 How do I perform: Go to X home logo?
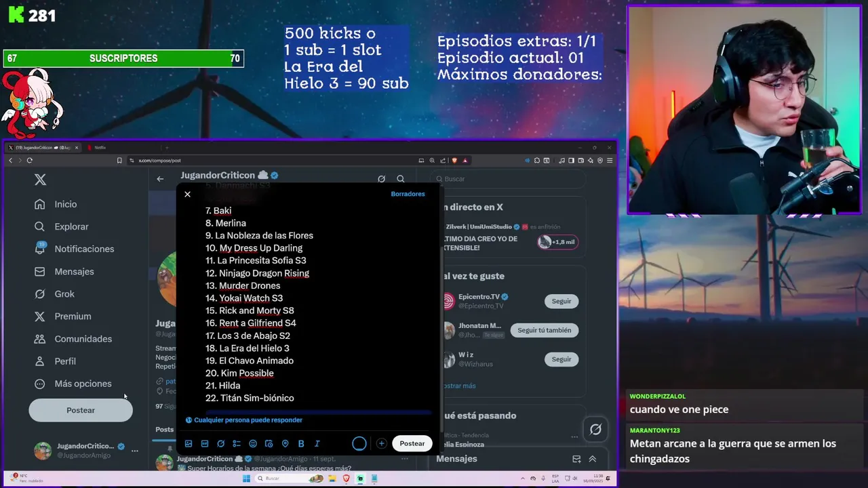point(41,180)
